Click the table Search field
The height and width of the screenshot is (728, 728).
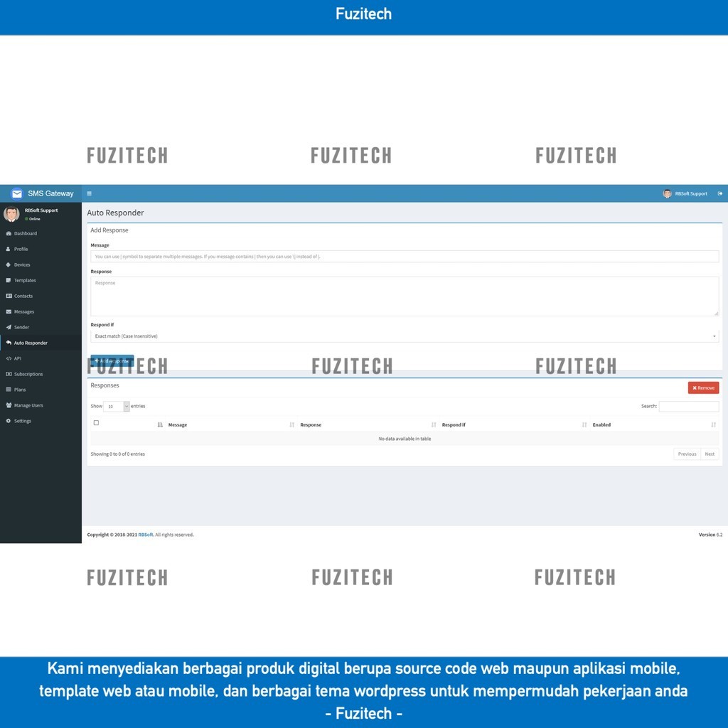coord(688,406)
